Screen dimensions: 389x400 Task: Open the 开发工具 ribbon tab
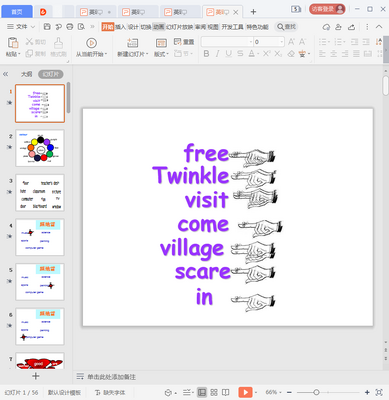coord(232,27)
